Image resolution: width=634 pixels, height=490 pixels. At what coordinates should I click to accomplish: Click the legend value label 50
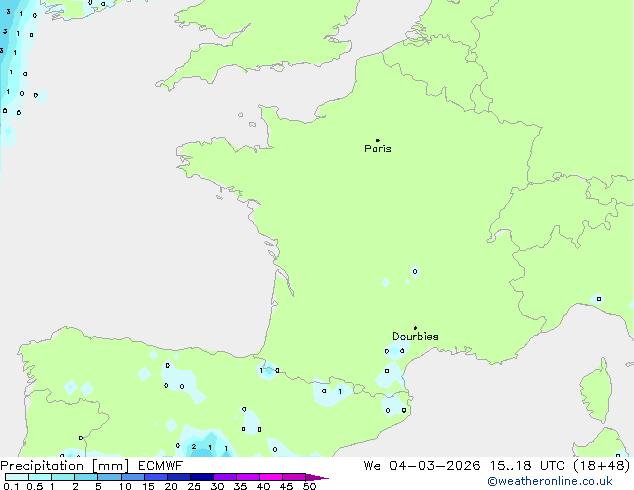coord(310,487)
